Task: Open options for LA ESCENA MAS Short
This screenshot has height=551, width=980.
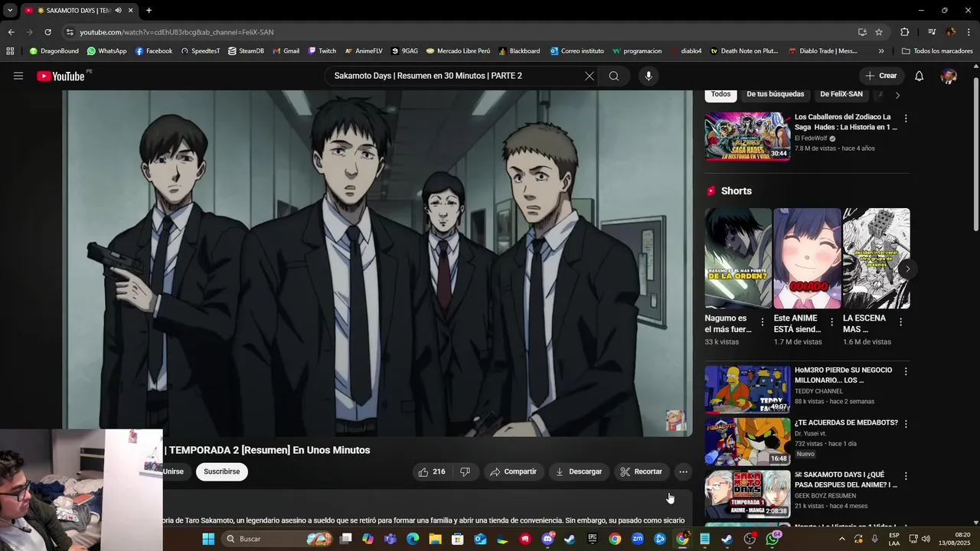Action: [x=900, y=322]
